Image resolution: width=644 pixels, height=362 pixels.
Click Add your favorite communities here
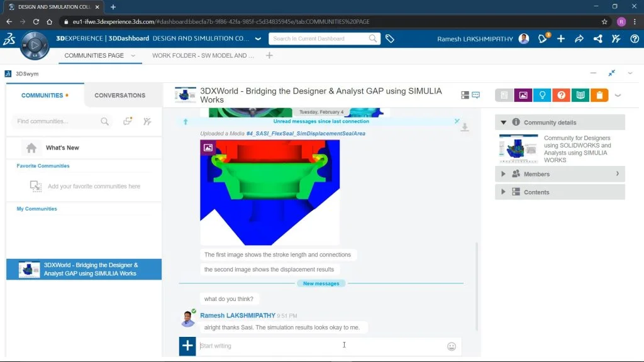[94, 186]
